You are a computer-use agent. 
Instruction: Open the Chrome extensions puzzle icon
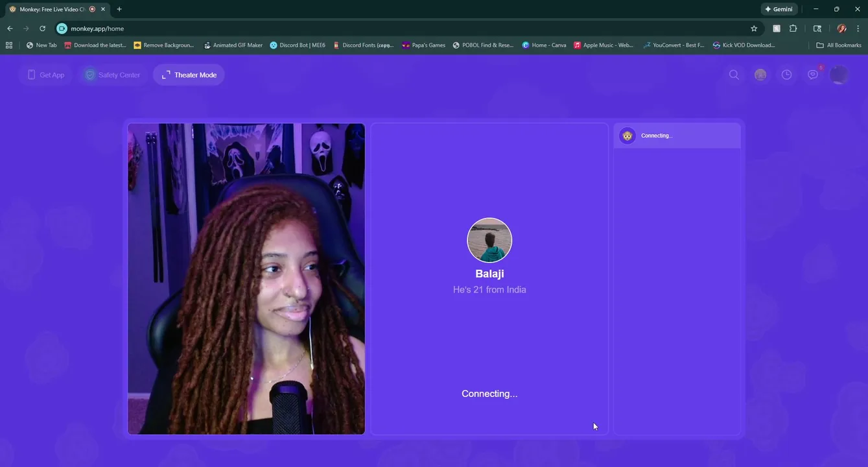coord(793,29)
